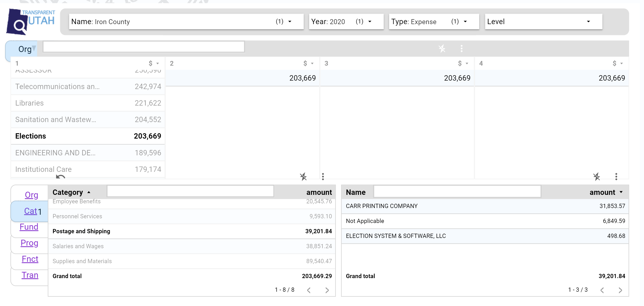Viewport: 644px width, 306px height.
Task: Go to the previous page of the vendor Name table
Action: tap(602, 290)
